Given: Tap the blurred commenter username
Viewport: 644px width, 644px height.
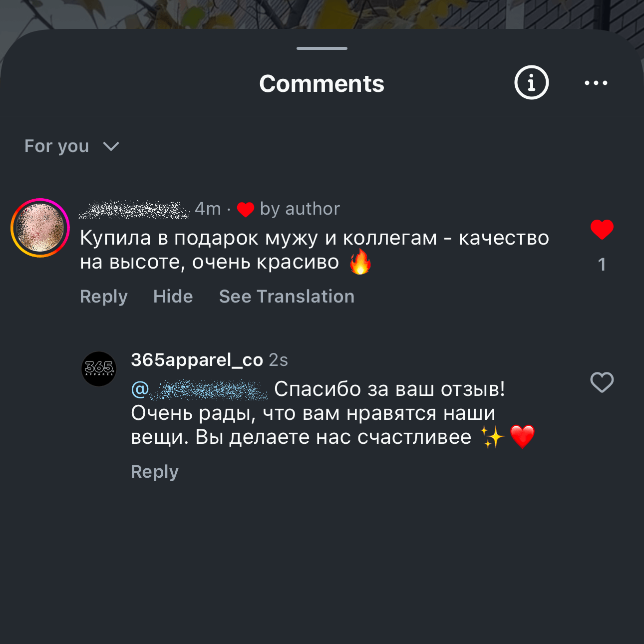Looking at the screenshot, I should (134, 209).
